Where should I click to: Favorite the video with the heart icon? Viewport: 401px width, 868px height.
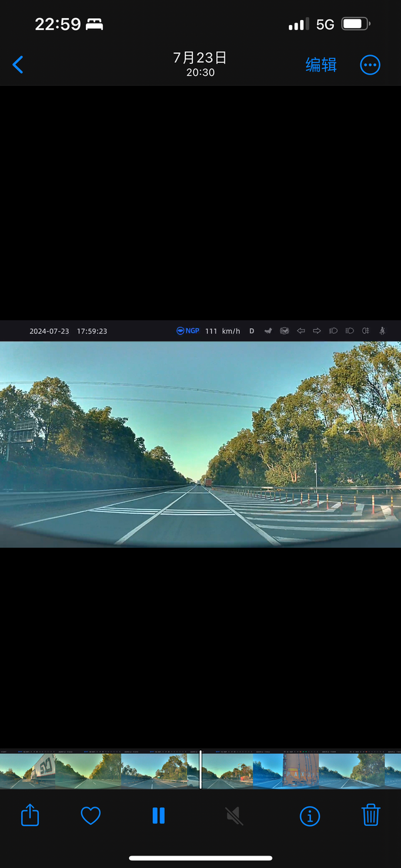click(x=91, y=815)
